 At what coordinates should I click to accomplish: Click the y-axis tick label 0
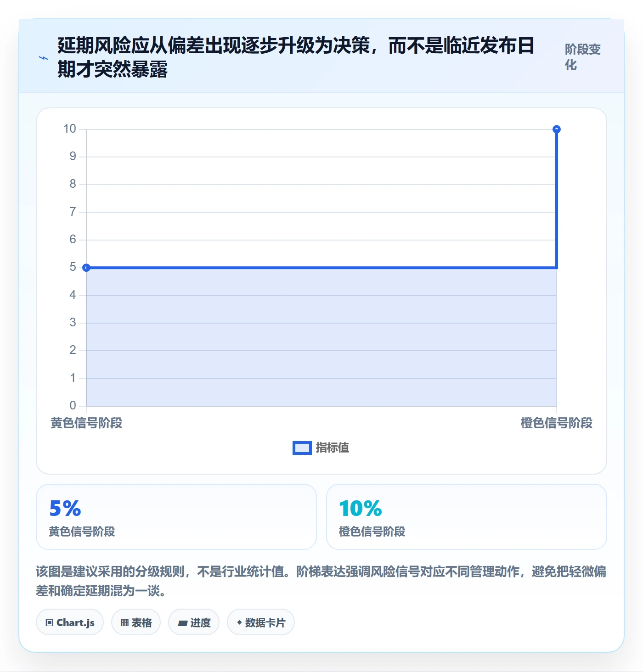73,406
